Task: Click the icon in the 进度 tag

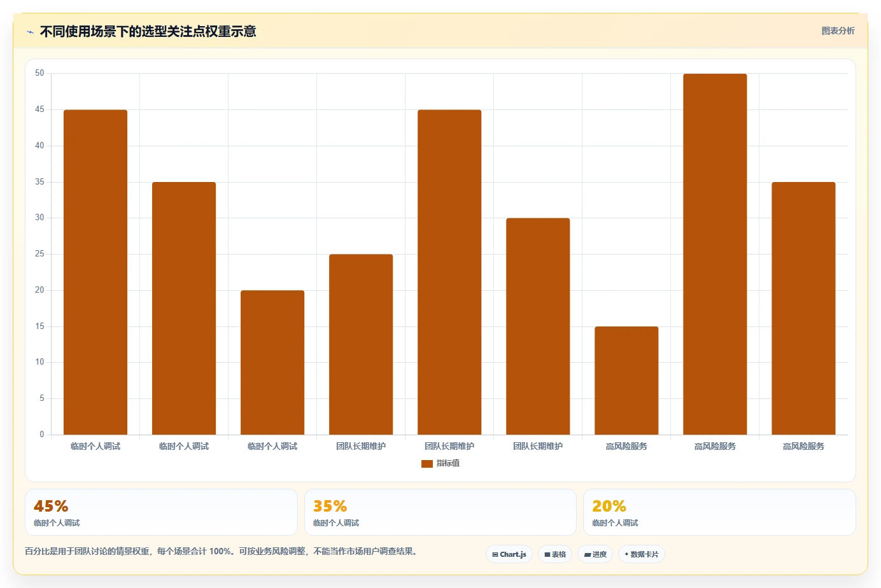Action: pyautogui.click(x=588, y=555)
